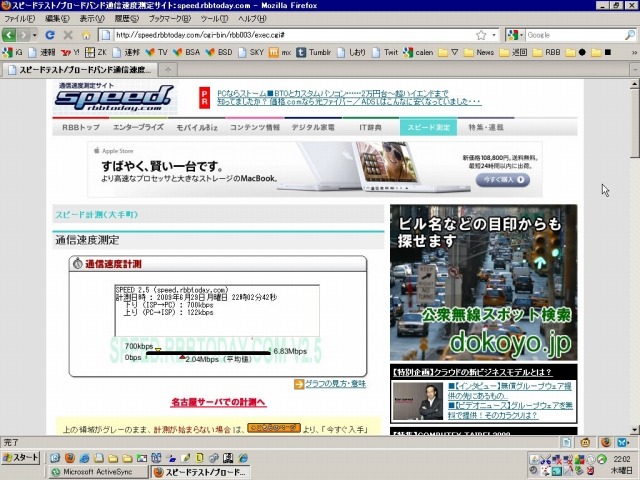Open the SKY bookmark

[x=251, y=52]
